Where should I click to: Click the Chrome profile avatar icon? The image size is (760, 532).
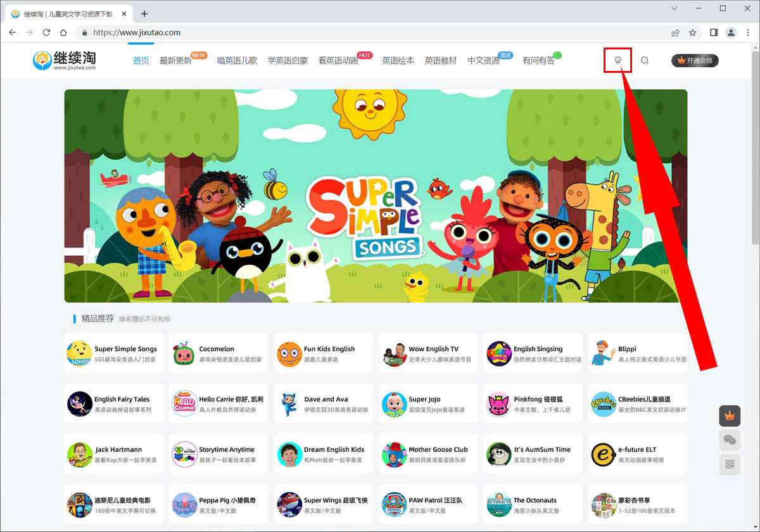[731, 32]
